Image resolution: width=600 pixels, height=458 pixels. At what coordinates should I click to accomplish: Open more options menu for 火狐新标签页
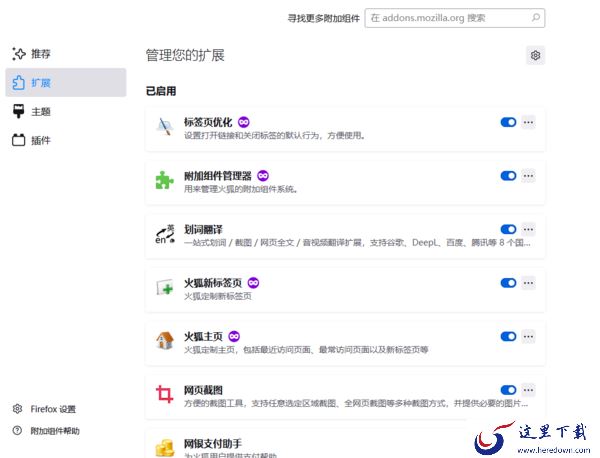pyautogui.click(x=528, y=283)
